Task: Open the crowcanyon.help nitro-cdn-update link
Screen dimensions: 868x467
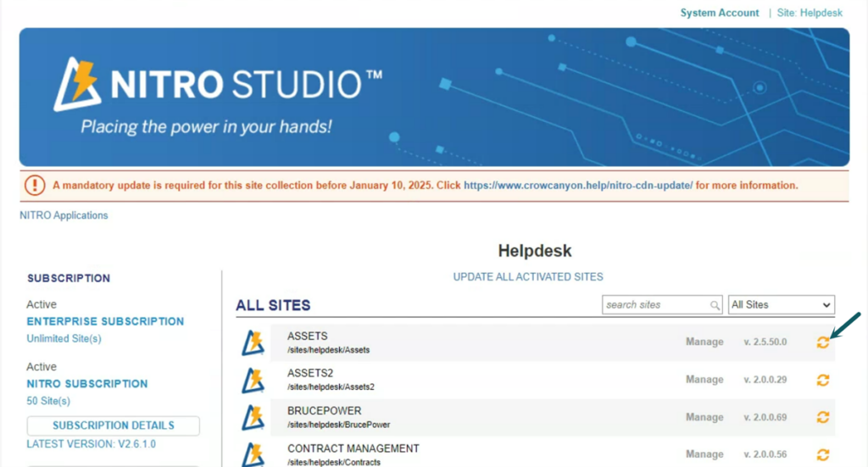Action: coord(578,186)
